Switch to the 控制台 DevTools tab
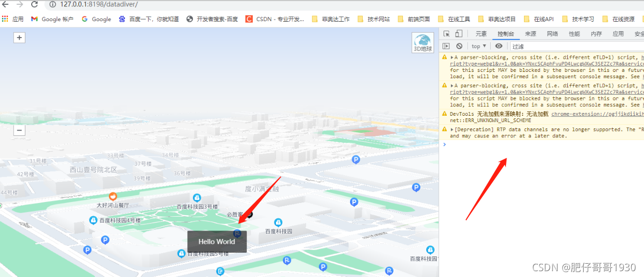This screenshot has height=277, width=644. [505, 34]
